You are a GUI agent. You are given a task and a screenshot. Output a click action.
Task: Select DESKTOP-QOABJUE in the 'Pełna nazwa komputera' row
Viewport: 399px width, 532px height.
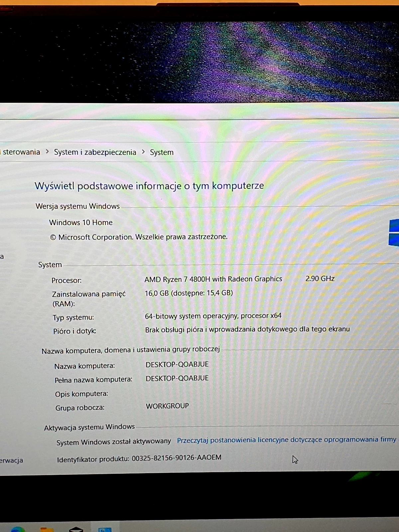[x=177, y=378]
